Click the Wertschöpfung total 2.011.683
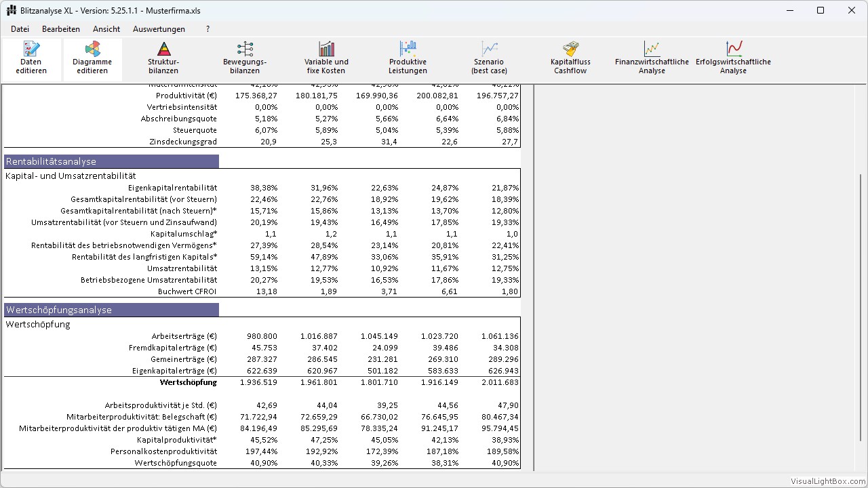 pyautogui.click(x=500, y=382)
